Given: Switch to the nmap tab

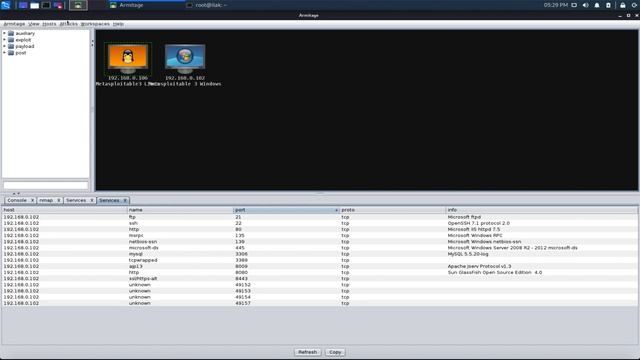Looking at the screenshot, I should [x=46, y=200].
